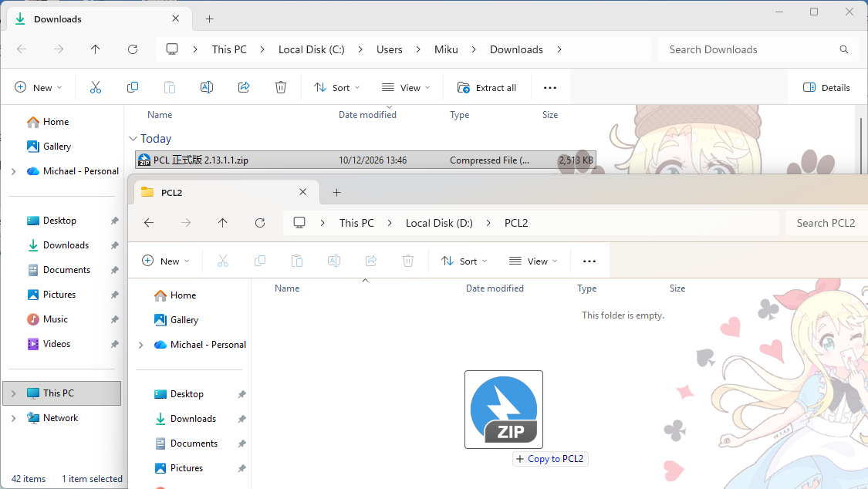The width and height of the screenshot is (868, 489).
Task: Click Copy icon in Downloads toolbar
Action: (x=133, y=87)
